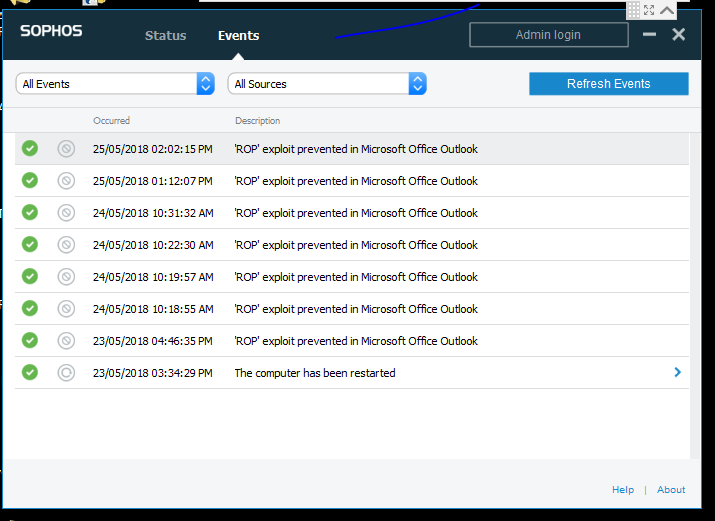This screenshot has height=521, width=715.
Task: Click blocked-source icon for 25/05/2018 02:02:15 PM event
Action: (x=66, y=149)
